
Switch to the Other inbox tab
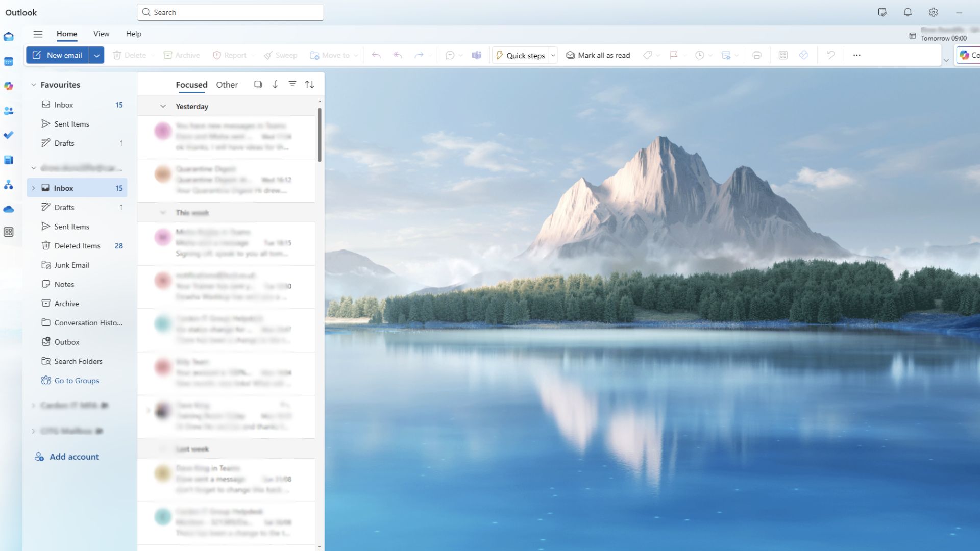click(x=227, y=85)
